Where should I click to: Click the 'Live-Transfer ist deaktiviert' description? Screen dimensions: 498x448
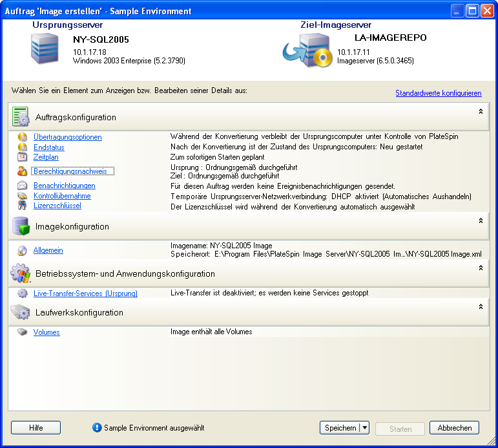269,293
